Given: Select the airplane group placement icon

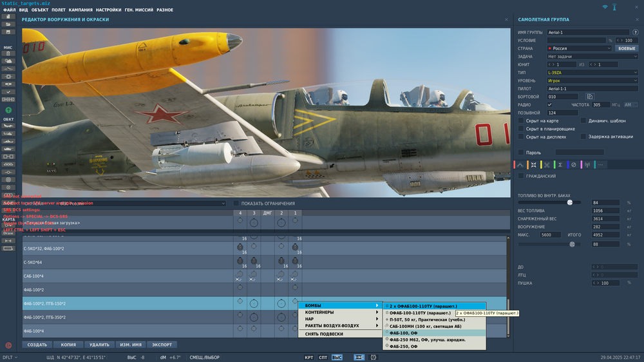Looking at the screenshot, I should click(8, 126).
